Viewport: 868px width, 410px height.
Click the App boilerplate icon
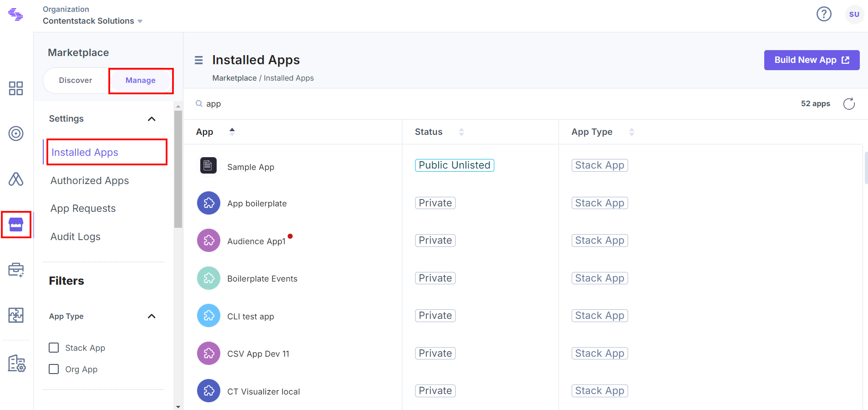click(208, 203)
